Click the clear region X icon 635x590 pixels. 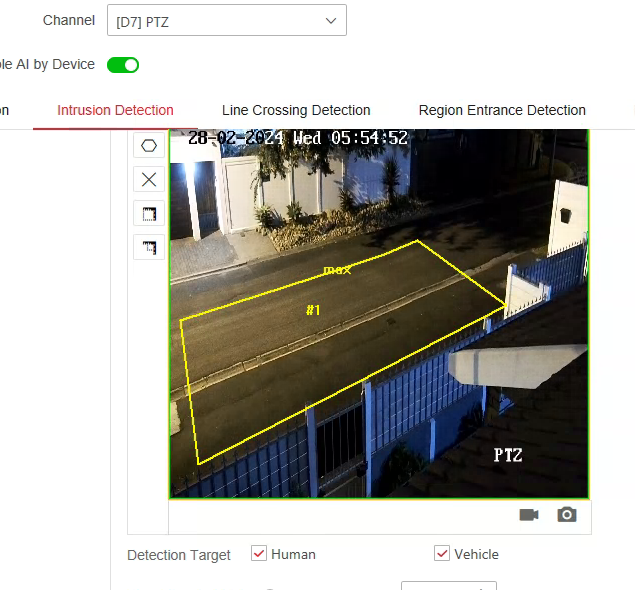pos(149,179)
